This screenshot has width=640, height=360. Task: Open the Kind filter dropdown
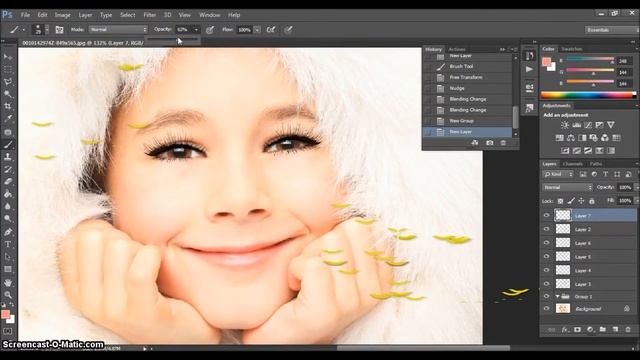[x=558, y=174]
